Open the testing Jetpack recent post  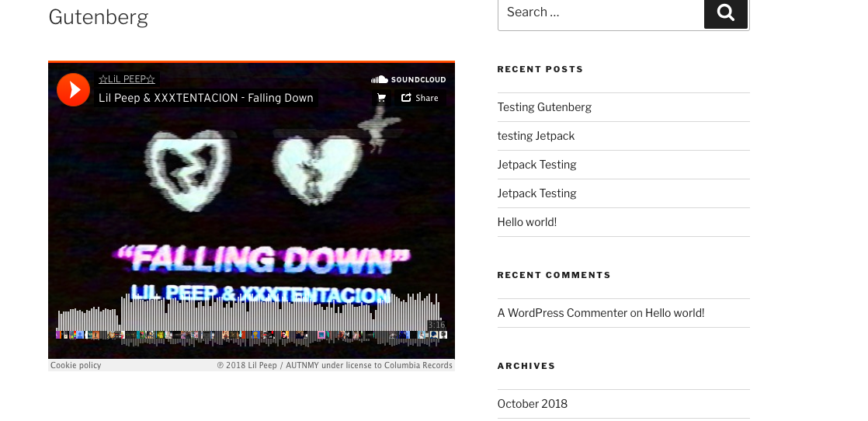pos(536,136)
